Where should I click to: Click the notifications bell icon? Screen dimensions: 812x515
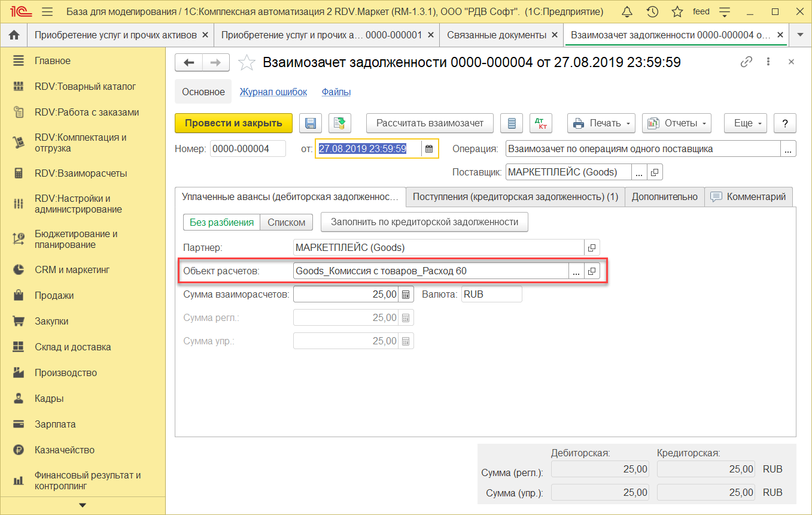(627, 12)
